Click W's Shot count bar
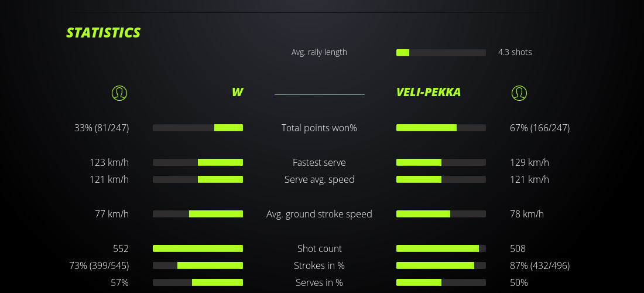 [198, 248]
